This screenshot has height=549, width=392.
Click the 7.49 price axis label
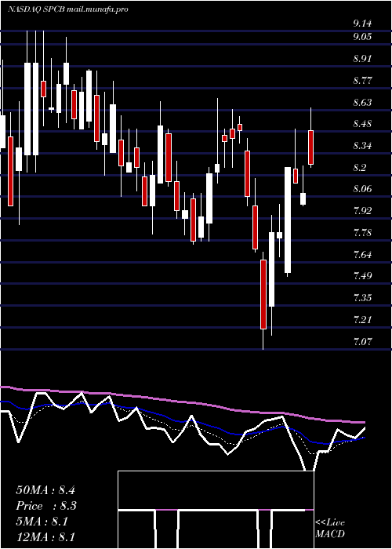point(362,276)
